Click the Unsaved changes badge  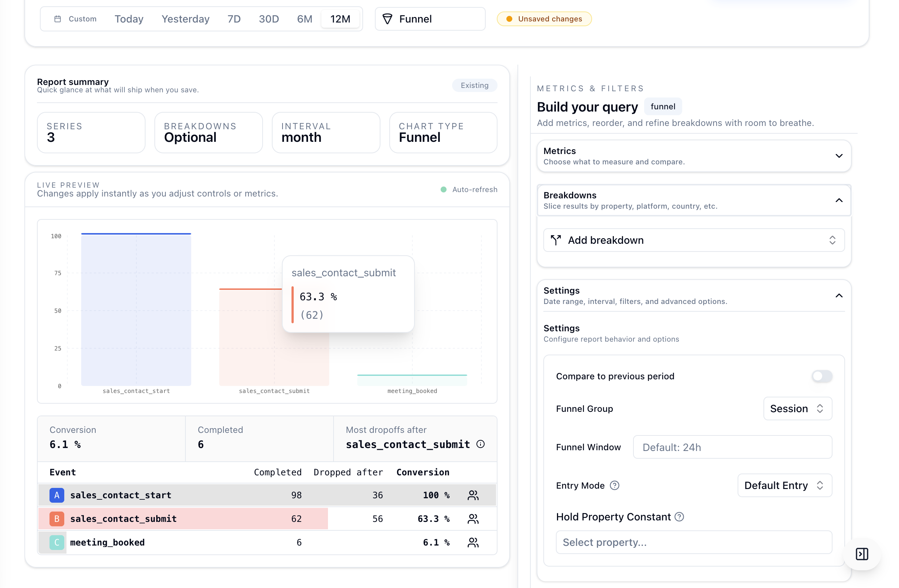[544, 18]
